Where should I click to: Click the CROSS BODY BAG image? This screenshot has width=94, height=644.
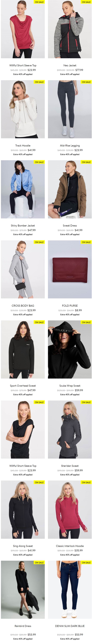pos(23,269)
